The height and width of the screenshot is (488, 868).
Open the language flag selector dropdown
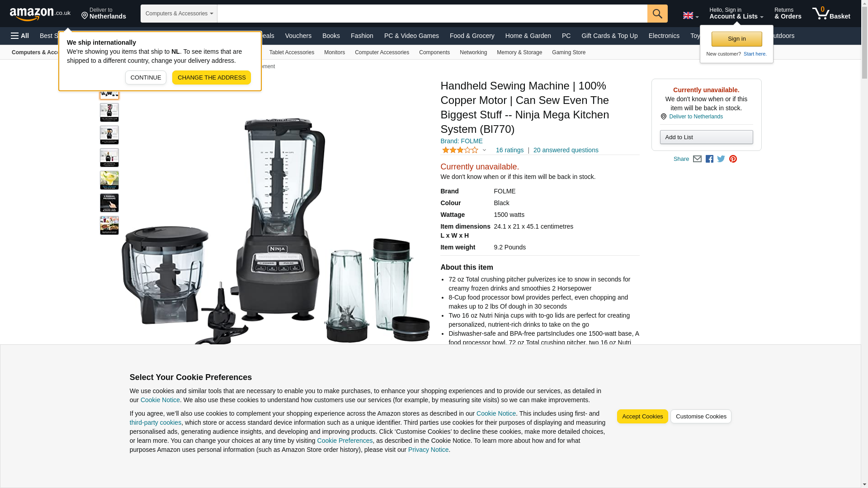(690, 15)
